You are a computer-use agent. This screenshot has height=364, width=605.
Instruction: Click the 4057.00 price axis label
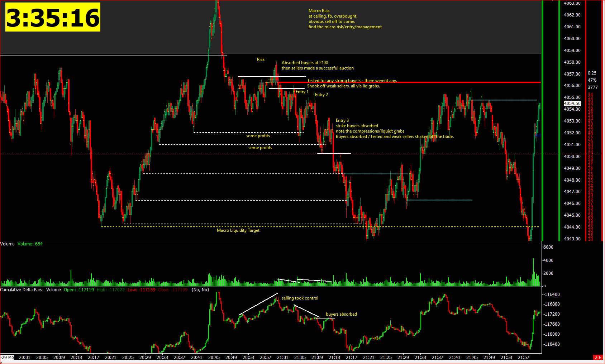pos(572,74)
